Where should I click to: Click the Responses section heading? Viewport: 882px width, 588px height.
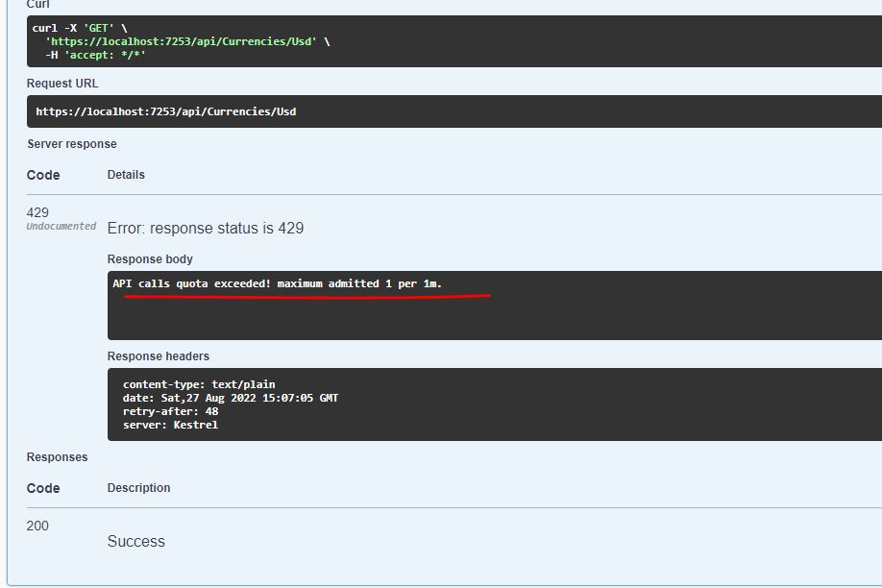(57, 457)
